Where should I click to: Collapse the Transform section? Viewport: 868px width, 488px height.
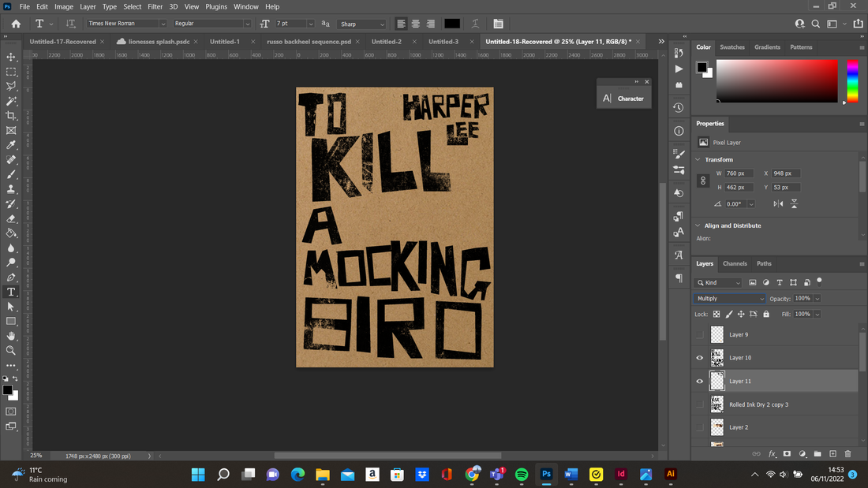tap(698, 159)
